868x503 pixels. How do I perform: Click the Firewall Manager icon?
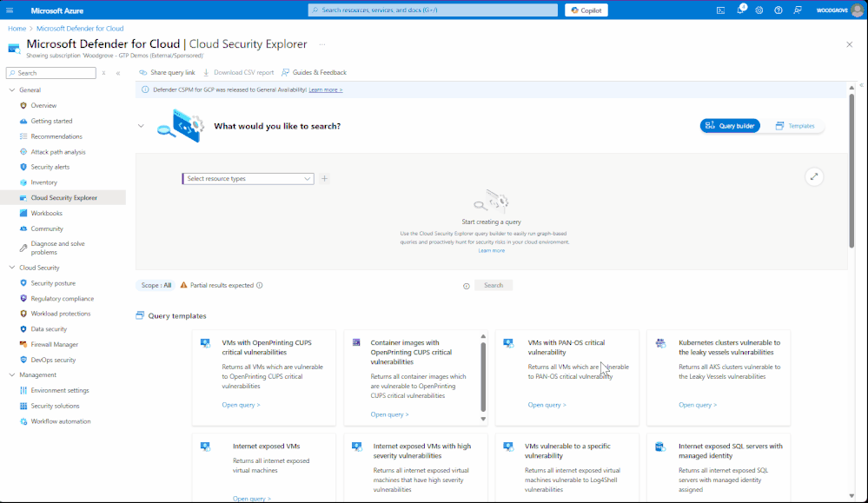pyautogui.click(x=23, y=344)
